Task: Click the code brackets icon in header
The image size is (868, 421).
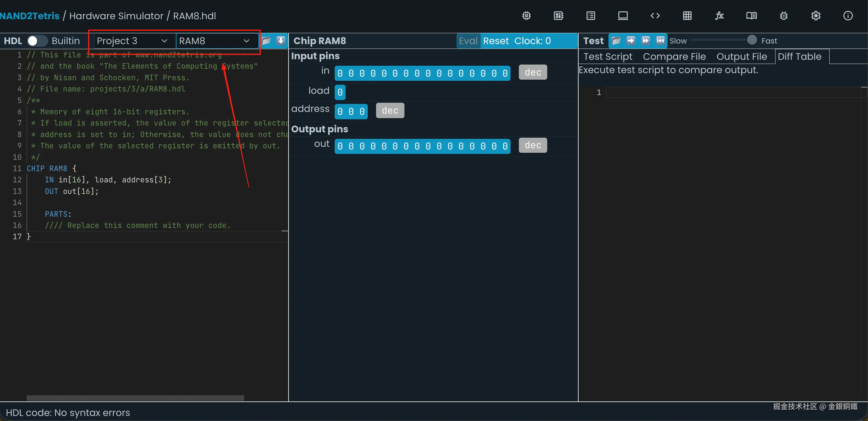Action: click(655, 16)
